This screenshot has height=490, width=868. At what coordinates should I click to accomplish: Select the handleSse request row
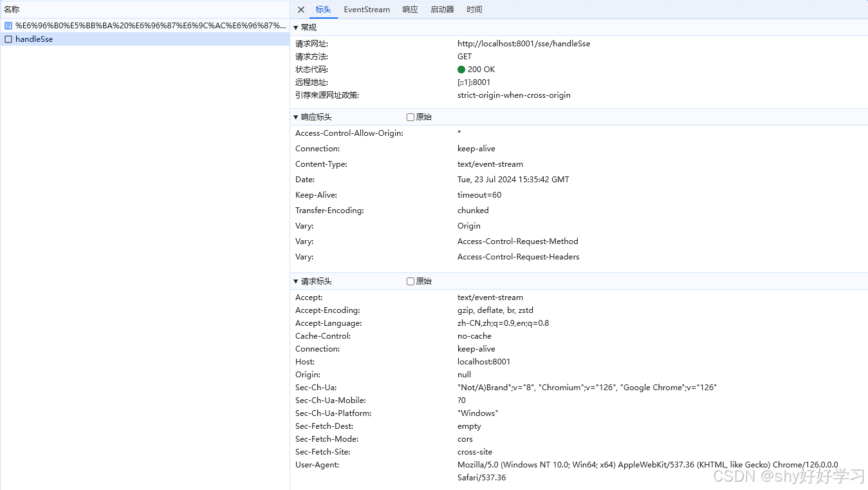[145, 39]
